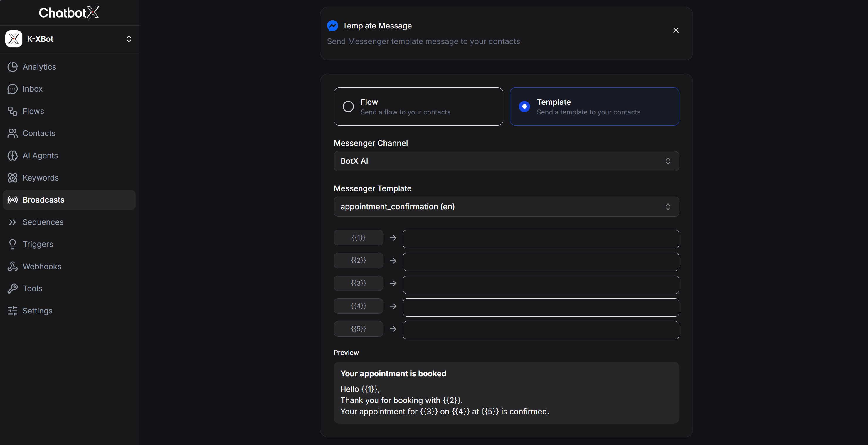Click the AI Agents brain icon
Screen dimensions: 868x445
point(12,155)
